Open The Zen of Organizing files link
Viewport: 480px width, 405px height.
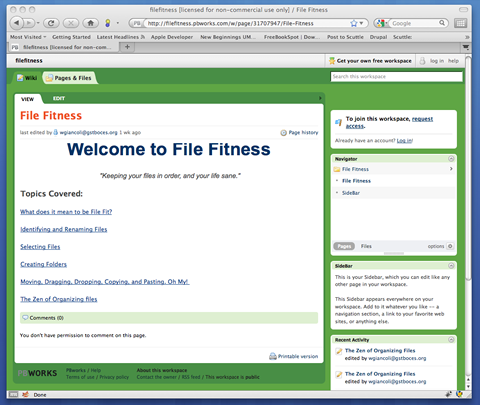click(59, 299)
